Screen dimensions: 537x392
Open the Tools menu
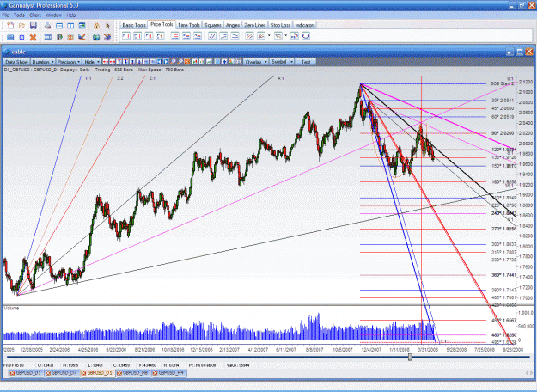click(19, 15)
